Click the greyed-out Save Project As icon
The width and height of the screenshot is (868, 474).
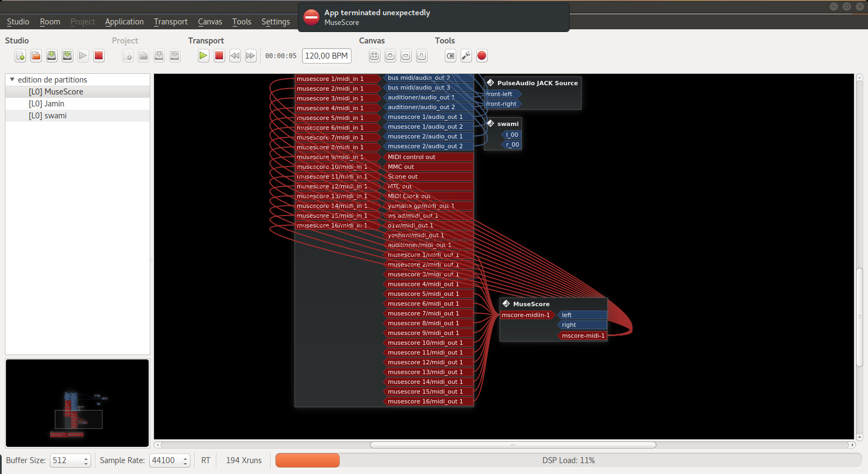coord(175,55)
